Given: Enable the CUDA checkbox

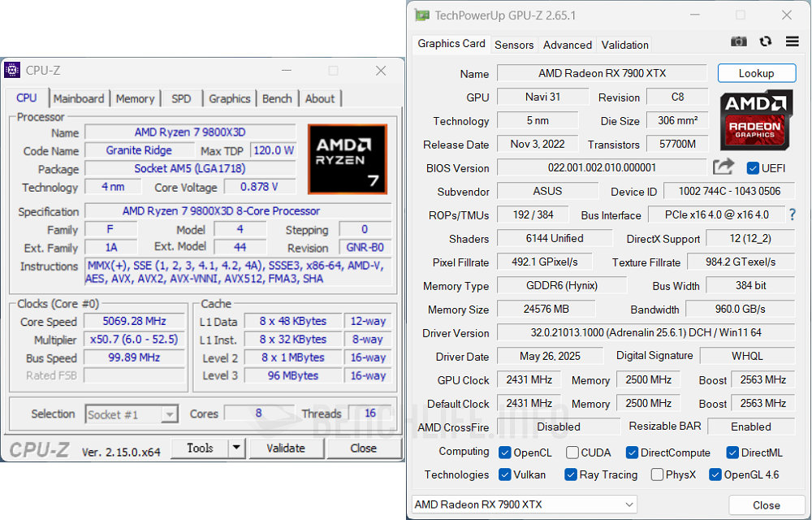Looking at the screenshot, I should pyautogui.click(x=572, y=452).
